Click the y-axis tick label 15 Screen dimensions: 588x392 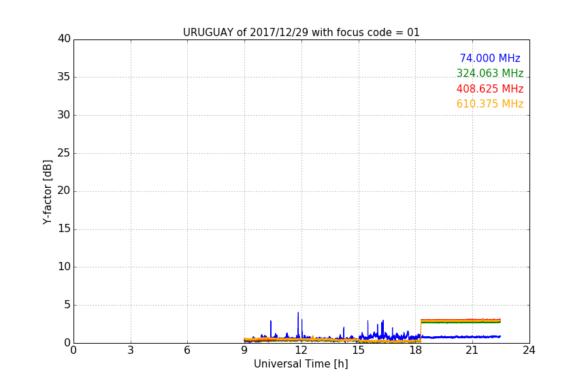[x=64, y=229]
